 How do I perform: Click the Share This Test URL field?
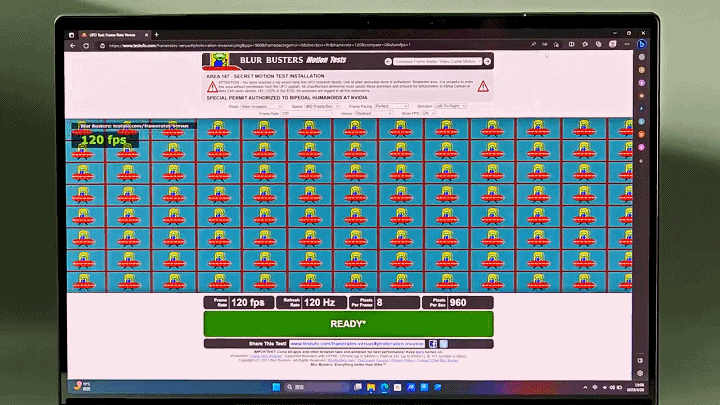click(357, 343)
